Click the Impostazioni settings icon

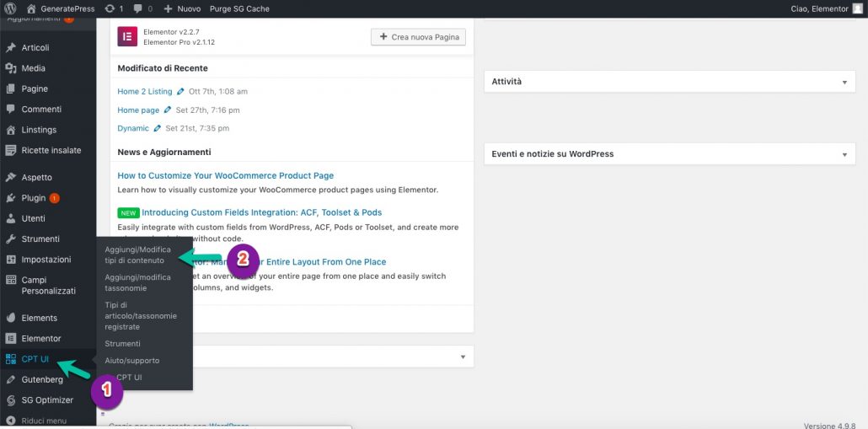pyautogui.click(x=11, y=260)
